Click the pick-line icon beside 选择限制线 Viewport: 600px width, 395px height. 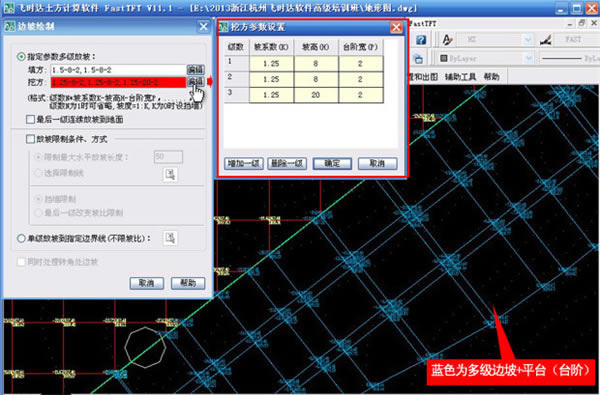(170, 175)
